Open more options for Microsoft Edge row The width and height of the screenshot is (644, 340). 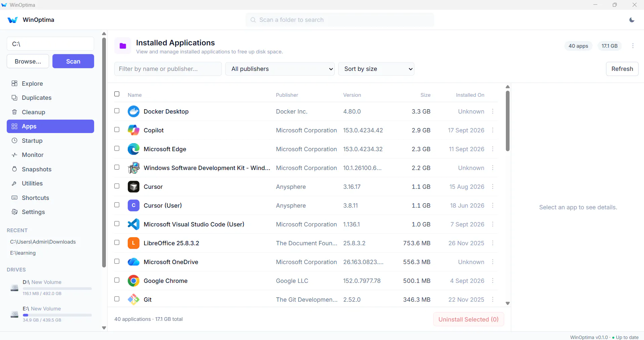click(493, 149)
